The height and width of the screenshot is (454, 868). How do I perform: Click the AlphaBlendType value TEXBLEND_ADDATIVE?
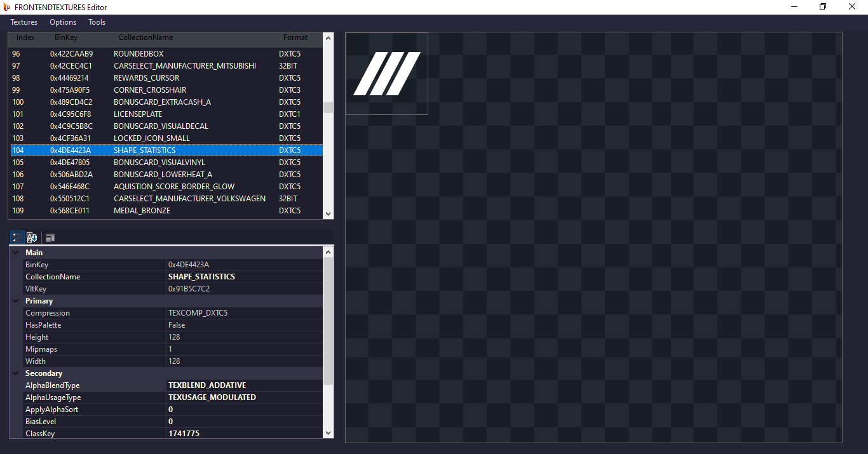pos(207,385)
